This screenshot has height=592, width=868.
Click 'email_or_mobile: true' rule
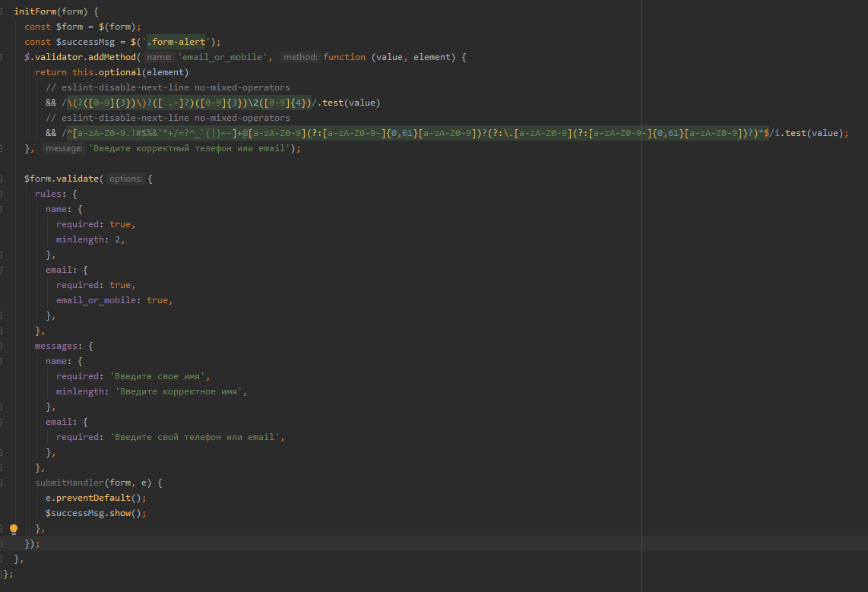[112, 300]
